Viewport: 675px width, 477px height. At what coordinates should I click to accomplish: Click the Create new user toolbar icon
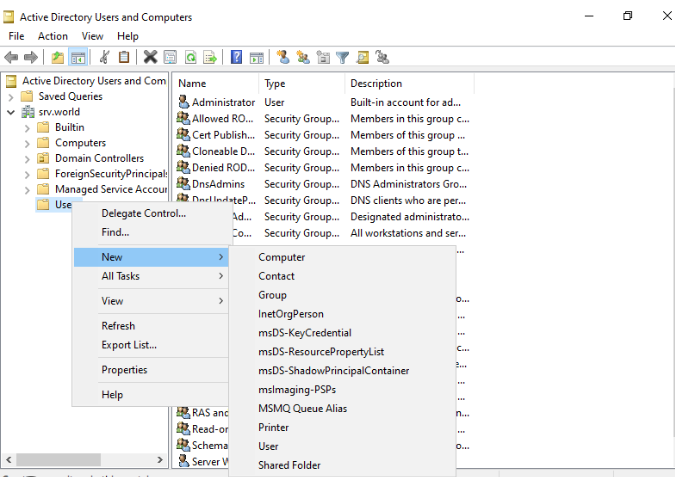coord(283,57)
